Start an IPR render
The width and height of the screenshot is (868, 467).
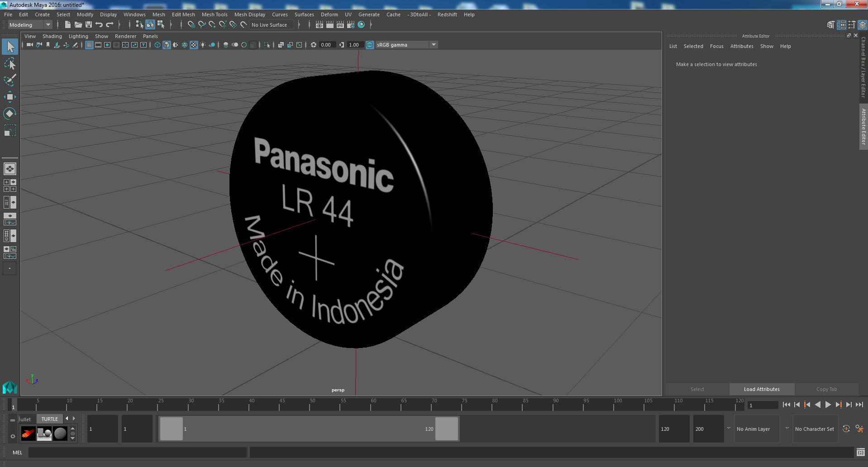point(340,25)
